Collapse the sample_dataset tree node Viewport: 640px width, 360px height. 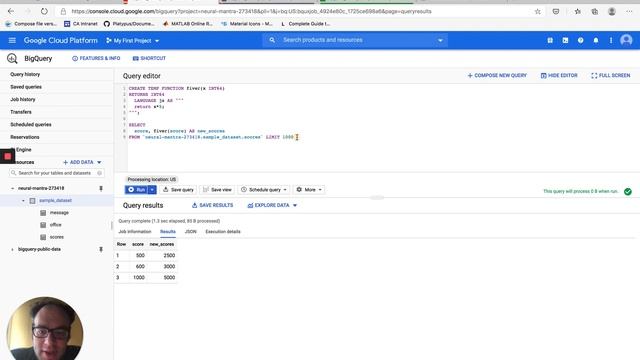click(x=23, y=200)
